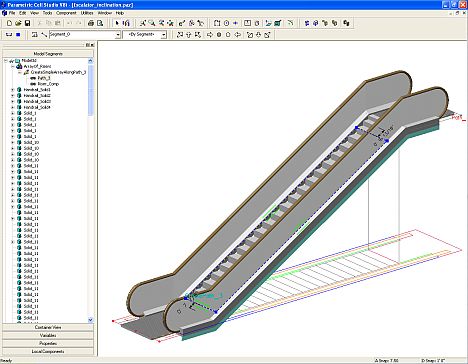
Task: Open the File menu
Action: coord(12,13)
